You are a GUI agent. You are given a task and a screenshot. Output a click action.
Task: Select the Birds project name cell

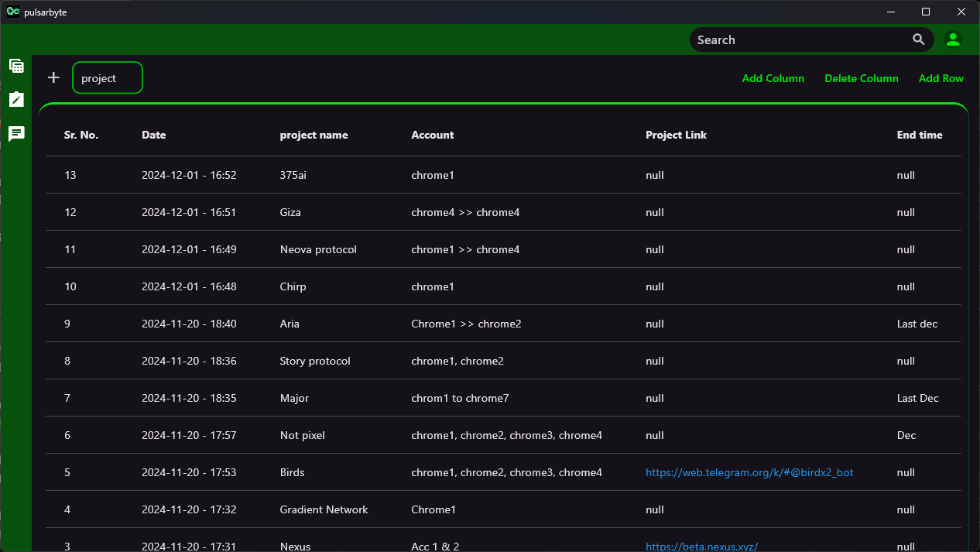pyautogui.click(x=293, y=472)
